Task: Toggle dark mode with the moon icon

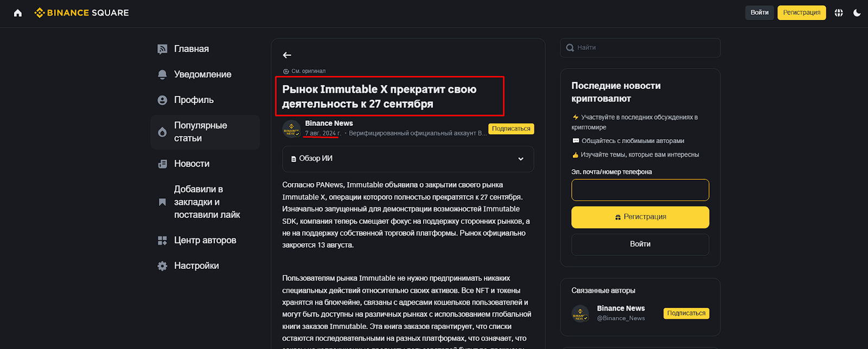Action: click(858, 12)
